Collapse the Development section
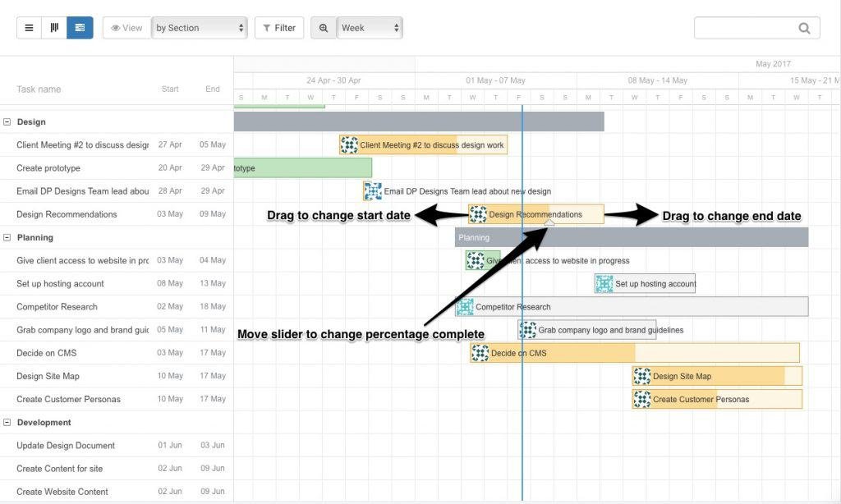The width and height of the screenshot is (841, 504). pyautogui.click(x=8, y=422)
